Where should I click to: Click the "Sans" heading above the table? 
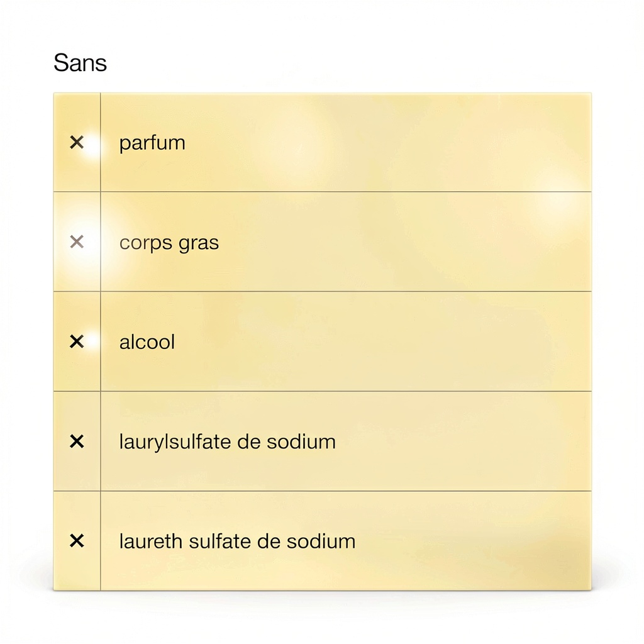[x=80, y=63]
